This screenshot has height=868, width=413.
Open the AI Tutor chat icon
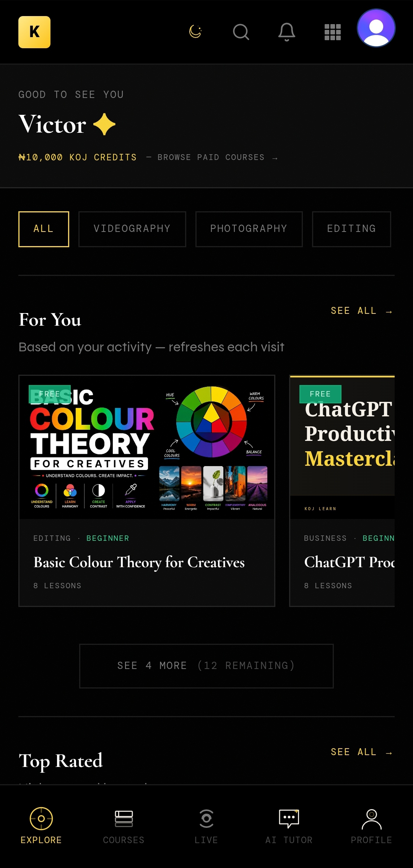[289, 819]
